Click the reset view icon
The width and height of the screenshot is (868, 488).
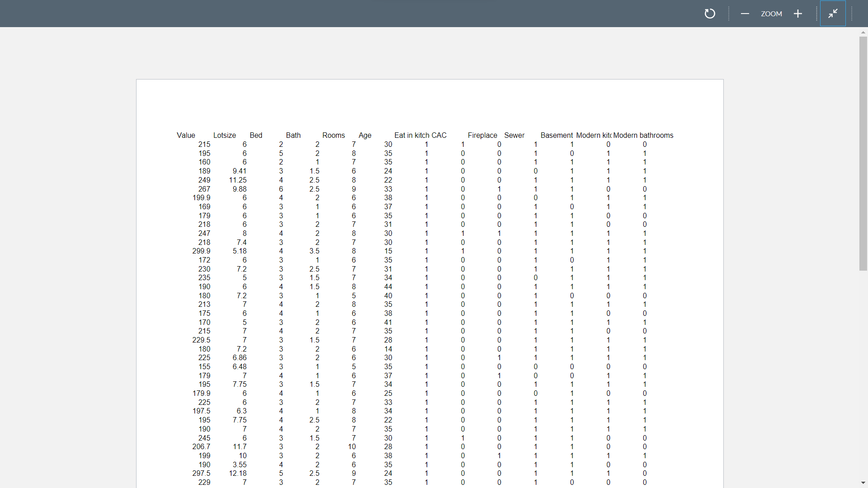pos(709,14)
